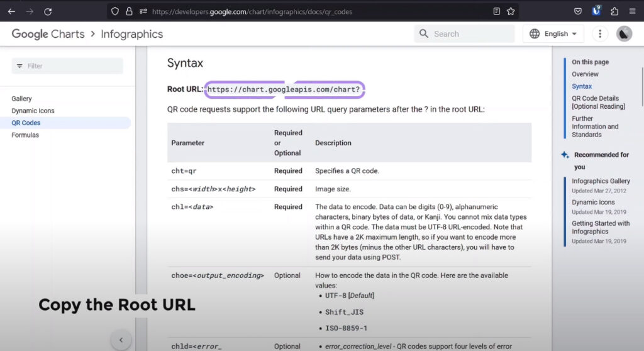Open Dynamic Icons in left navigation

pyautogui.click(x=33, y=111)
